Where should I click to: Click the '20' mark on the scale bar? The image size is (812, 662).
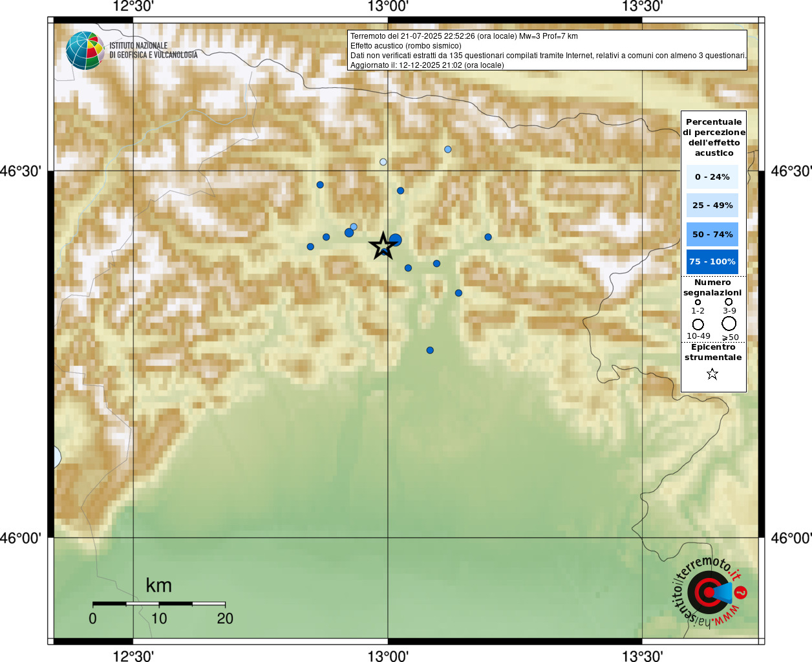point(225,619)
